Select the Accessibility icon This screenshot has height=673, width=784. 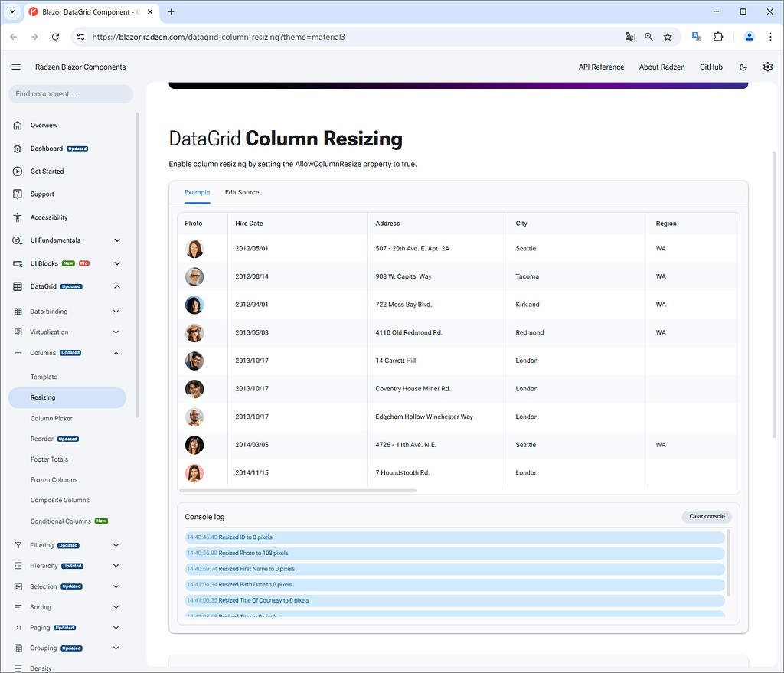(18, 217)
